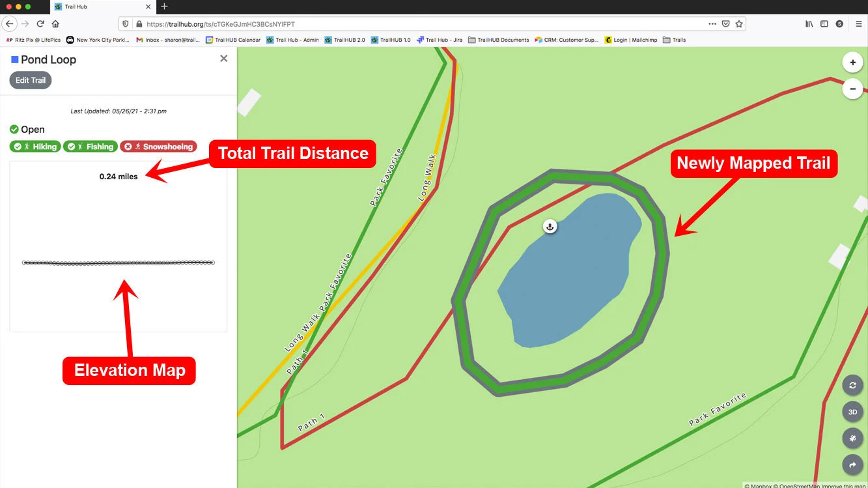Click the lock site security icon

pyautogui.click(x=139, y=24)
